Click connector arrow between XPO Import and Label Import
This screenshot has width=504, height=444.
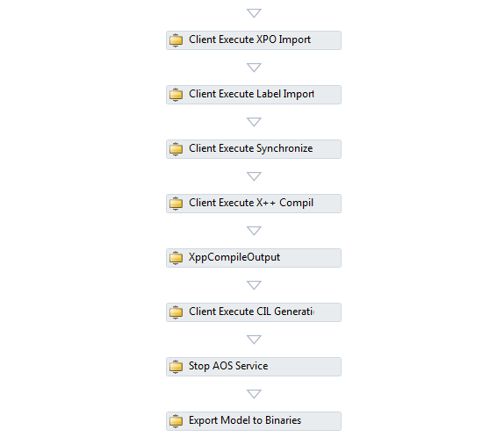pos(254,68)
